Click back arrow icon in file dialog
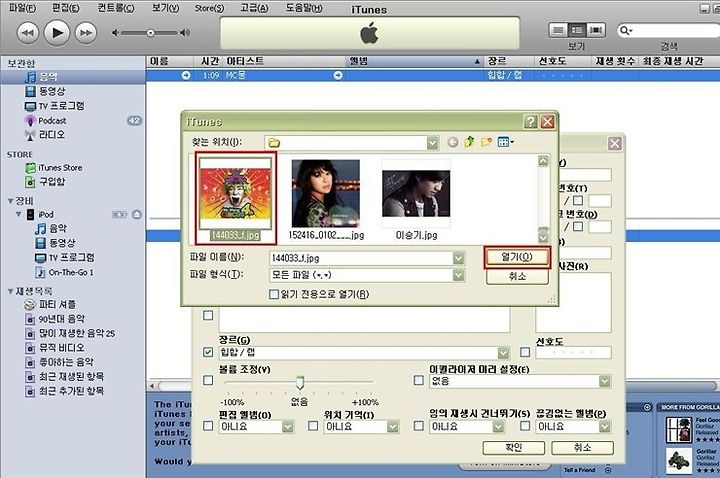 pyautogui.click(x=453, y=142)
